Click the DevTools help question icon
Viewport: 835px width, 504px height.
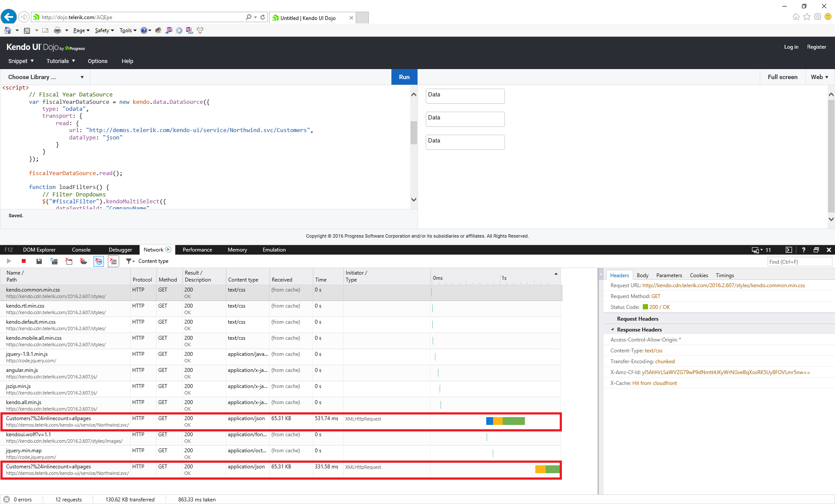[803, 250]
